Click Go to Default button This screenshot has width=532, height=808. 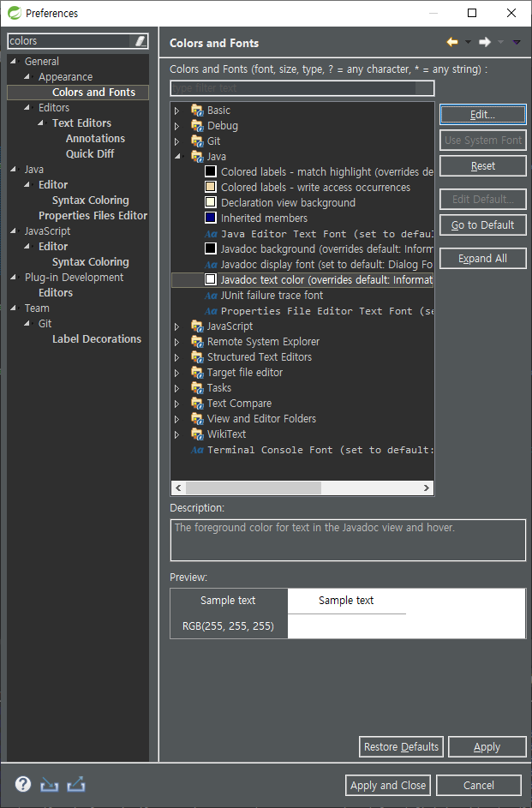pos(482,225)
